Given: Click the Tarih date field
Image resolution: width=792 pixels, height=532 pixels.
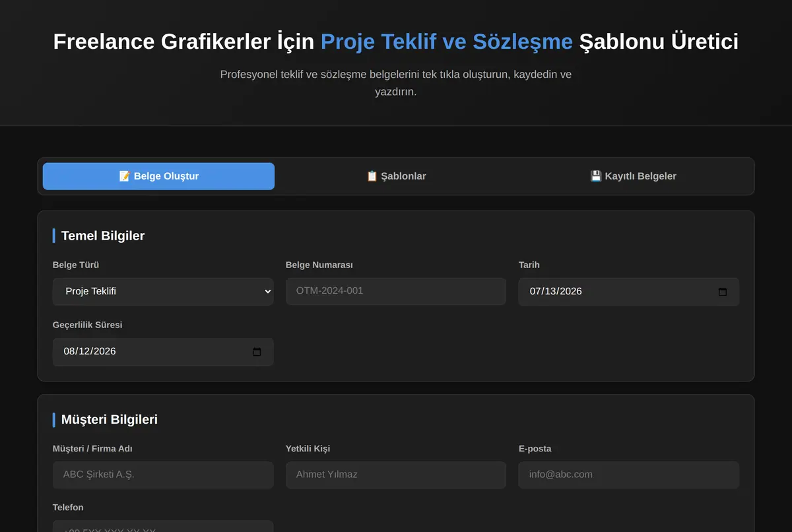Looking at the screenshot, I should tap(629, 291).
